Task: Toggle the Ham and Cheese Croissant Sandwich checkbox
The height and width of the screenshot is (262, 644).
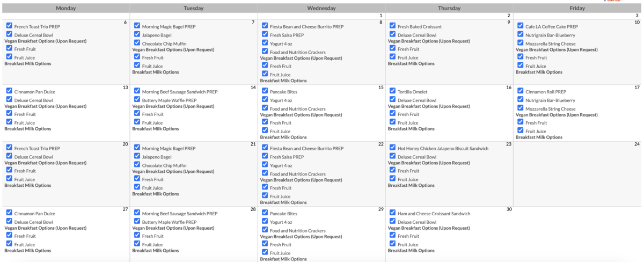Action: [x=392, y=213]
